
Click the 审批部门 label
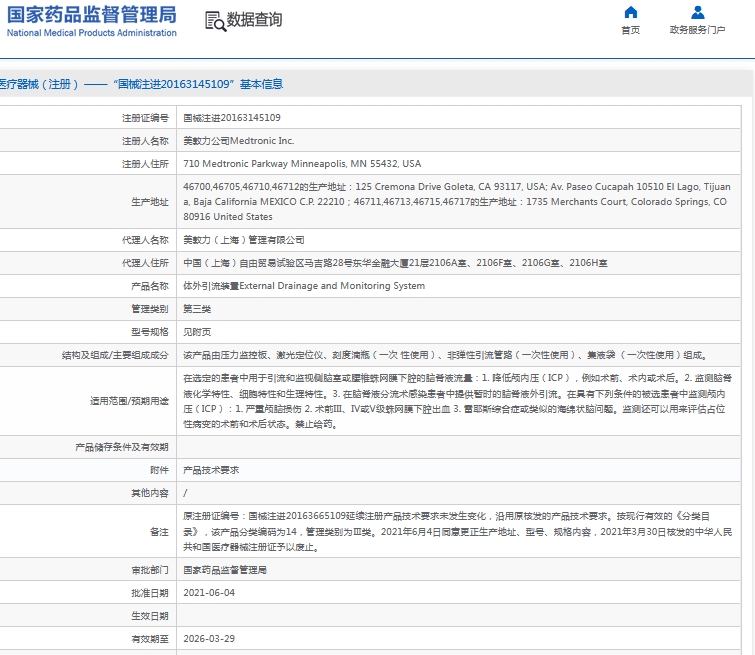coord(150,570)
